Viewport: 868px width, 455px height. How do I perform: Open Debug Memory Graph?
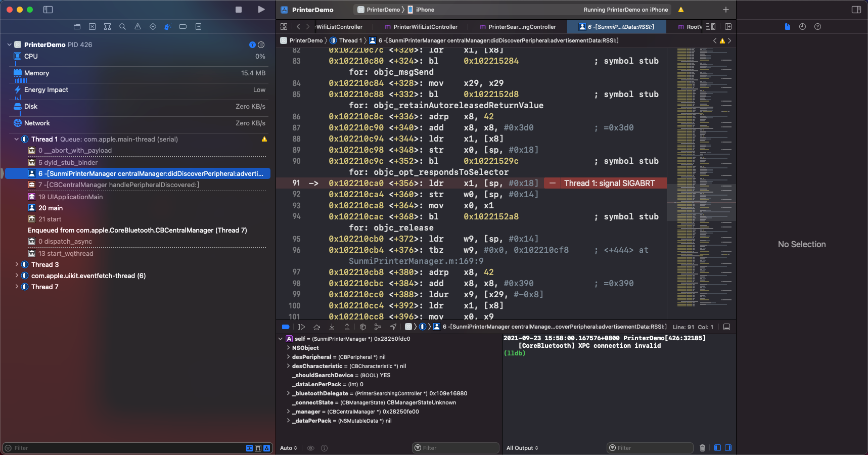pos(378,327)
